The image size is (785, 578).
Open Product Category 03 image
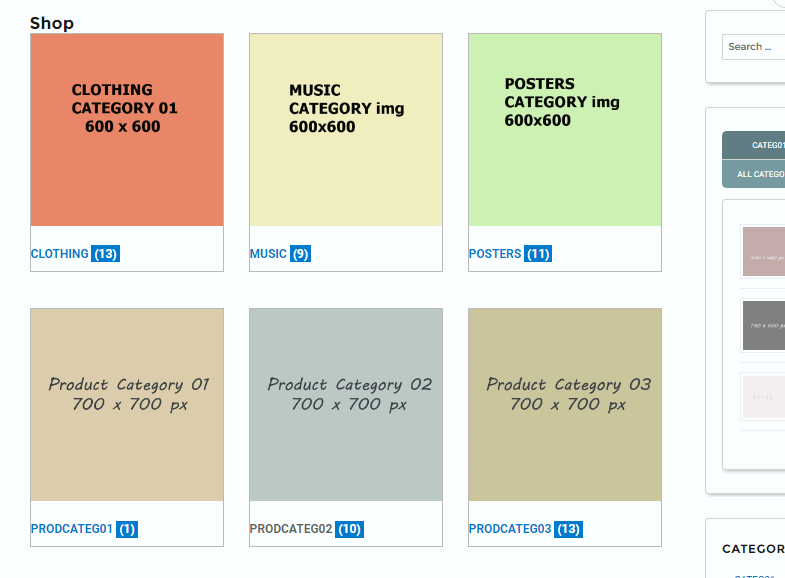[565, 405]
